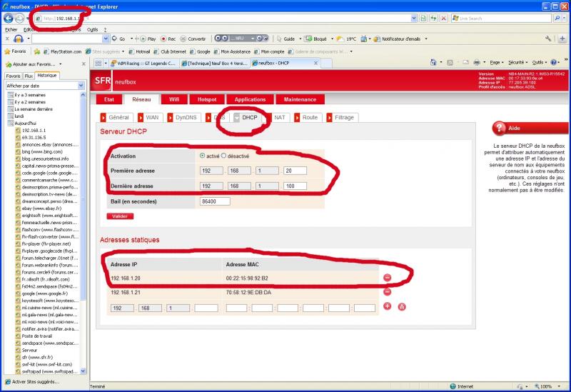The image size is (571, 392).
Task: Click the Live Search magnifier icon
Action: (557, 18)
